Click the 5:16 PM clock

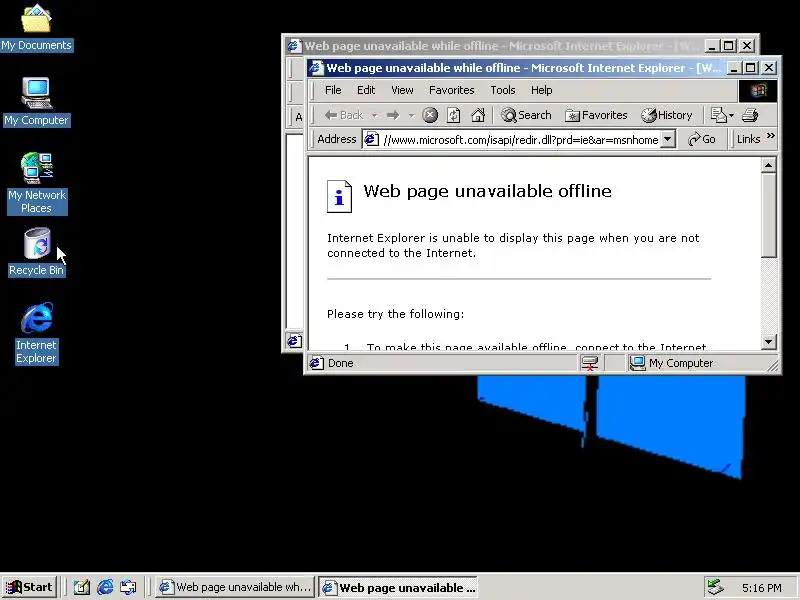pos(761,588)
